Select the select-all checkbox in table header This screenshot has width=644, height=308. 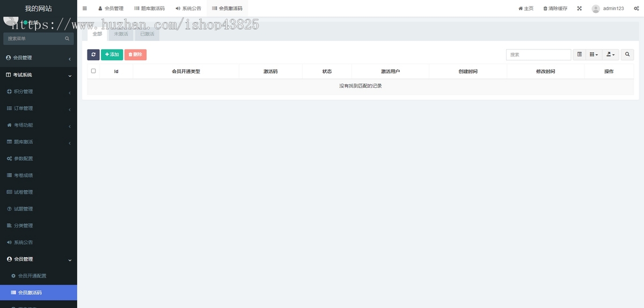(93, 71)
